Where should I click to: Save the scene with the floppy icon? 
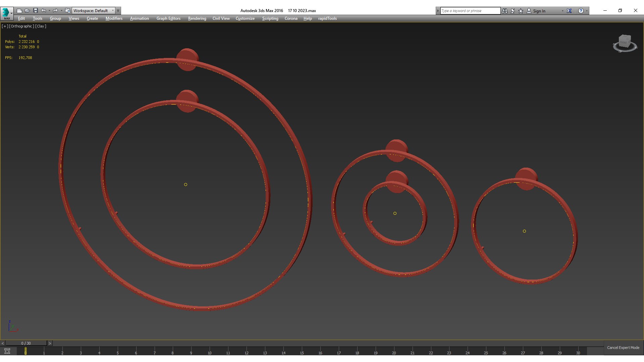coord(36,11)
